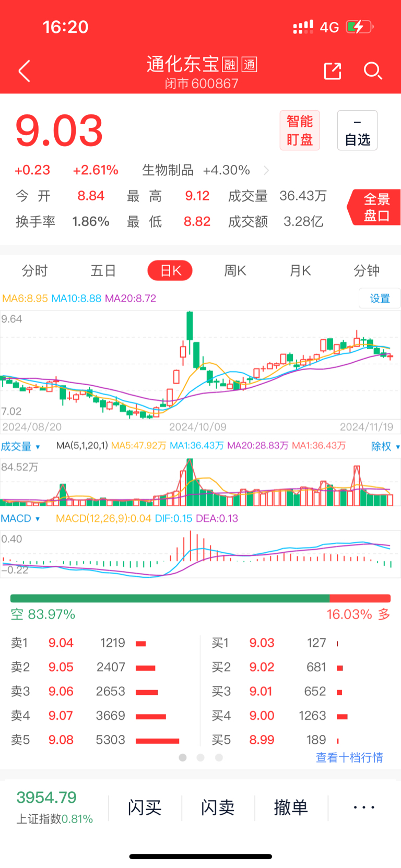Select 买3 price 9.01

click(x=261, y=692)
